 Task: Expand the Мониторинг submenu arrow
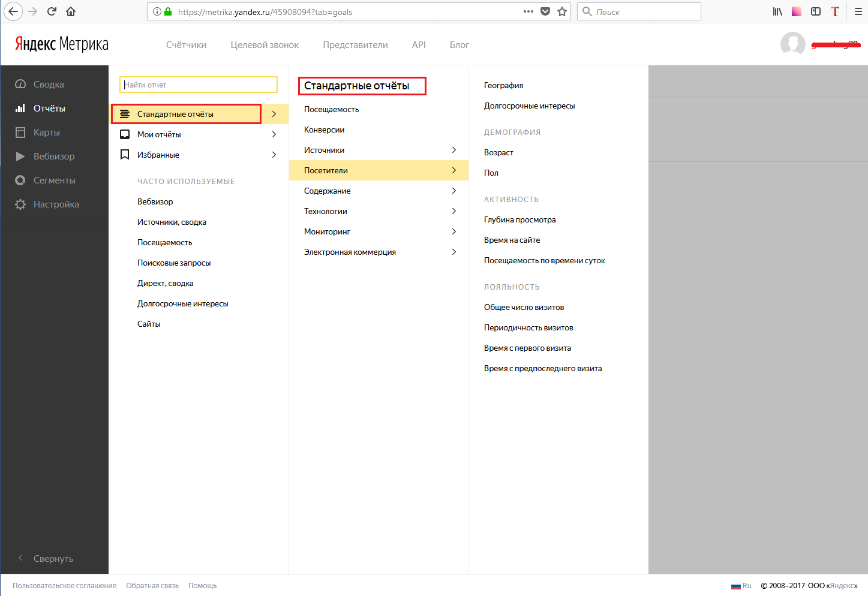(x=454, y=231)
